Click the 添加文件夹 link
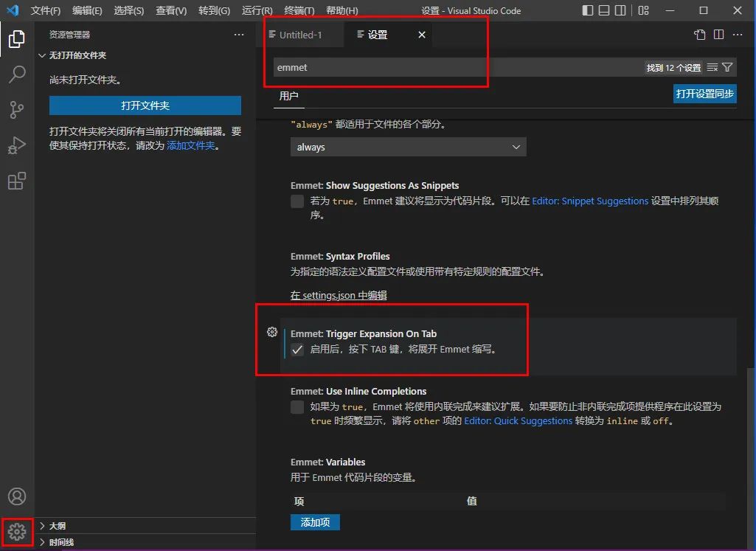Image resolution: width=756 pixels, height=551 pixels. pyautogui.click(x=191, y=145)
